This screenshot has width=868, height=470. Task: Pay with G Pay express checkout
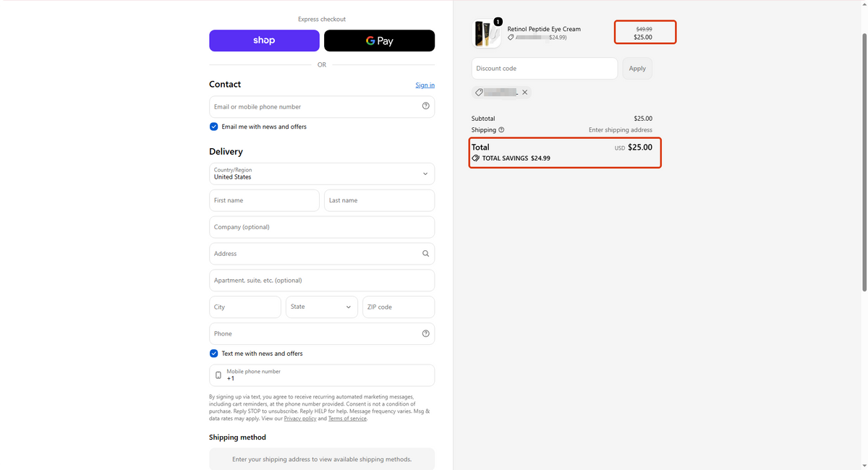379,40
